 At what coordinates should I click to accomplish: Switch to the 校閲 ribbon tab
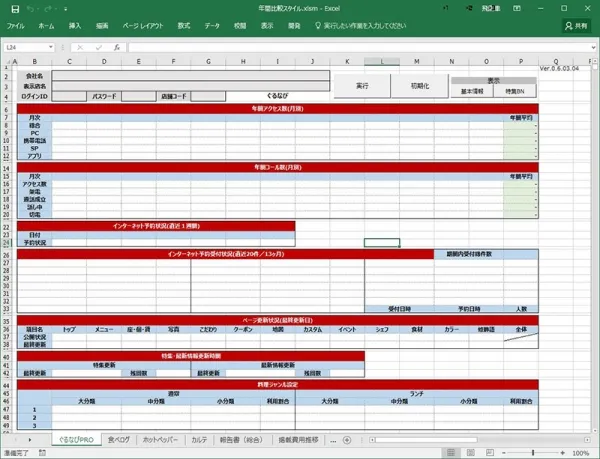(x=240, y=26)
